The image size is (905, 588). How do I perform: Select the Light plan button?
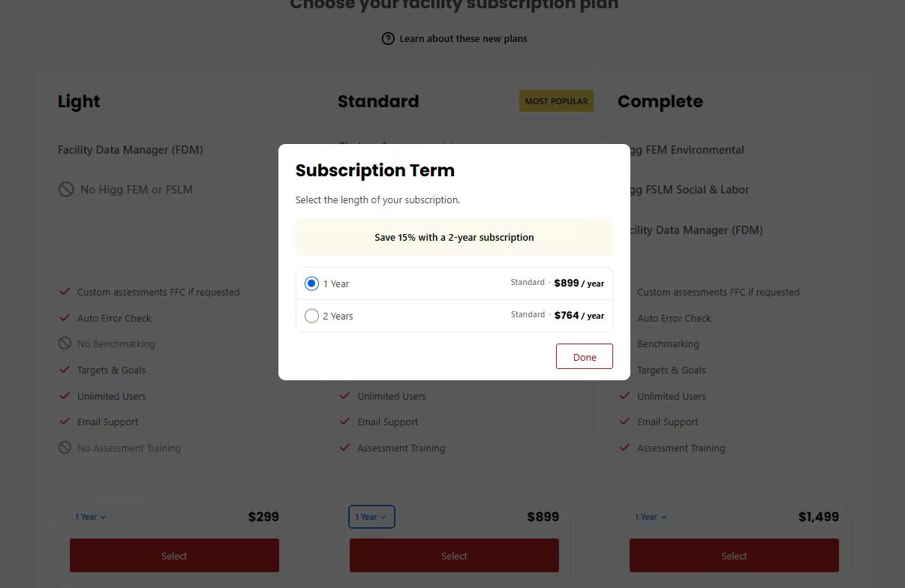click(174, 556)
